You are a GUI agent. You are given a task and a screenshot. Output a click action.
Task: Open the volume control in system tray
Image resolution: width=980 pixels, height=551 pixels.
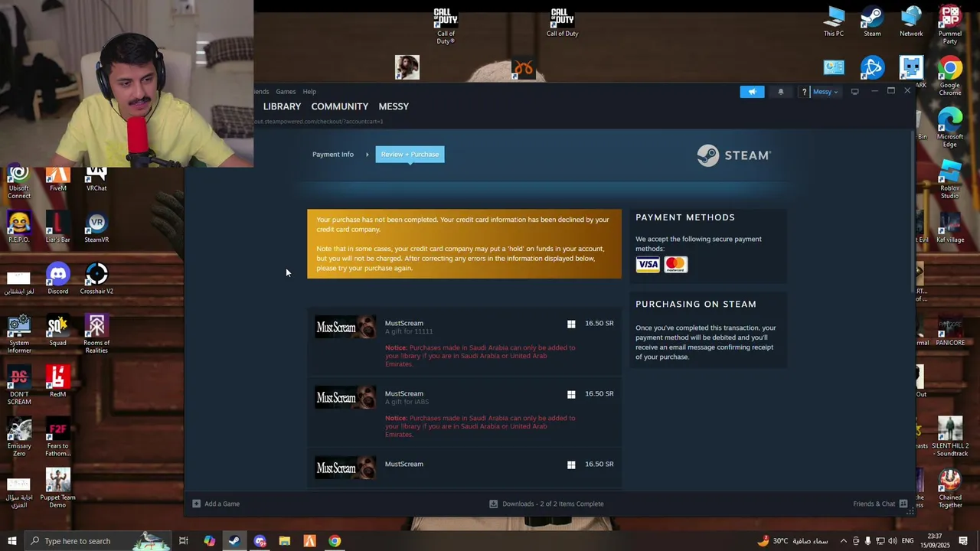tap(893, 541)
